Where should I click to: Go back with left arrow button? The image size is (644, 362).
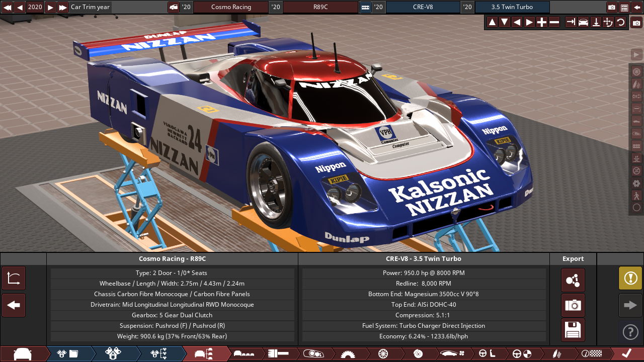[14, 305]
